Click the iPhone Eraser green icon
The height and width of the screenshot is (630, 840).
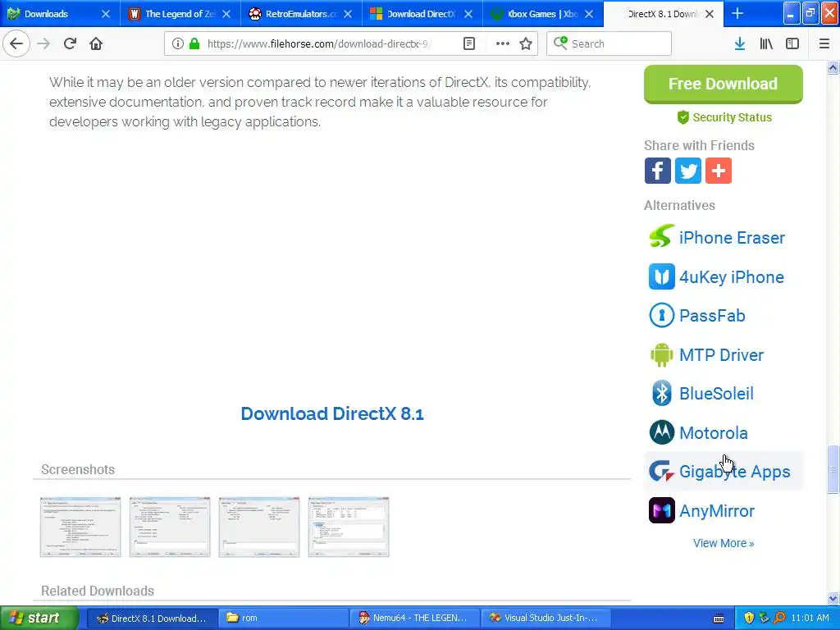coord(662,236)
